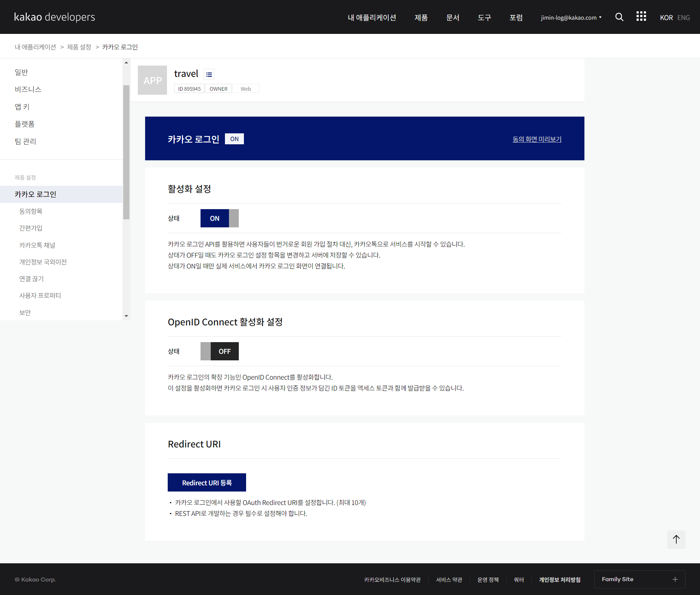This screenshot has width=700, height=595.
Task: Open the nine-dot apps grid icon
Action: tap(641, 16)
